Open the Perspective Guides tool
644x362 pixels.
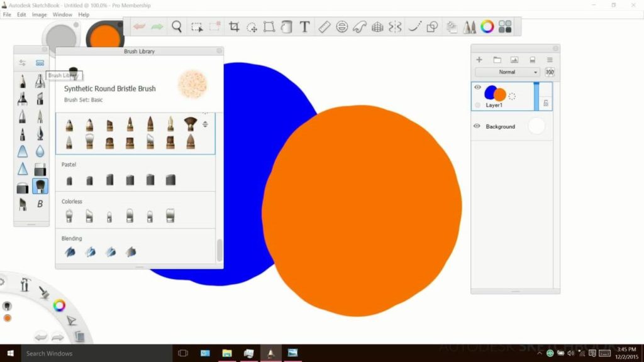coord(377,27)
